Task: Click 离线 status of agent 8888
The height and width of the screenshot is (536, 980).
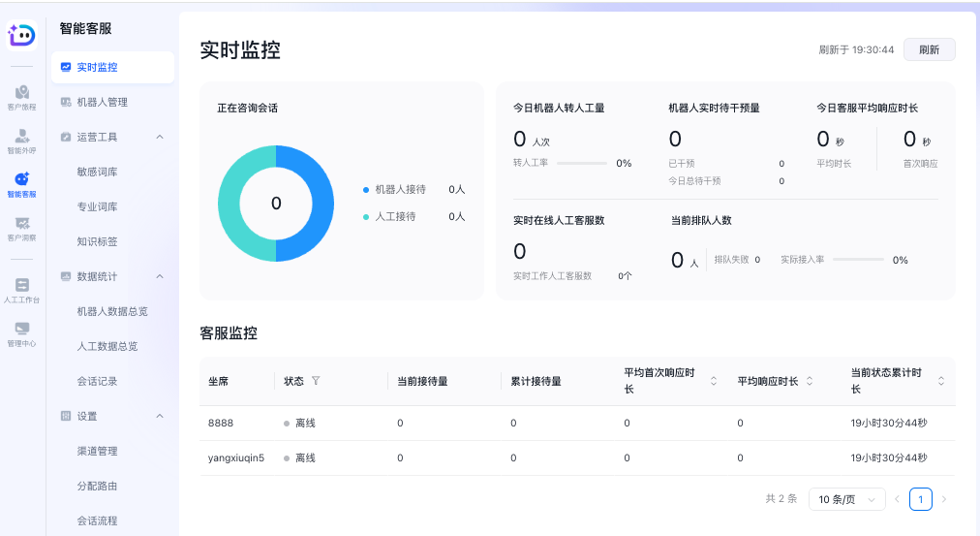Action: point(300,424)
